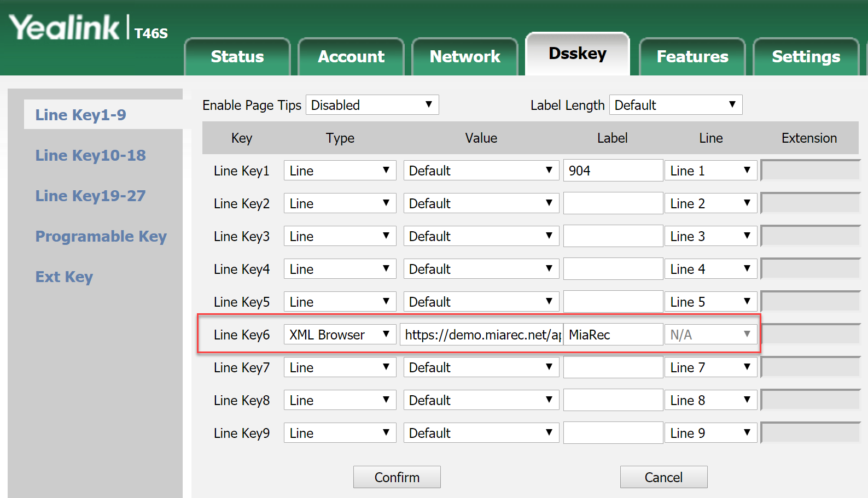
Task: Click Line Key4 Label field
Action: 613,269
